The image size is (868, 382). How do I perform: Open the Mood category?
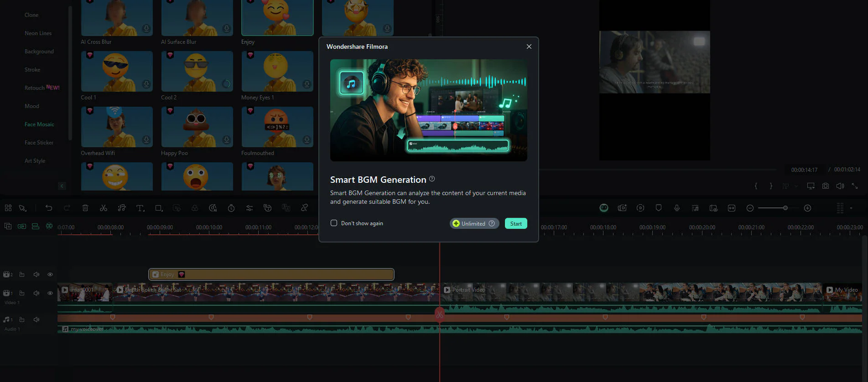32,106
